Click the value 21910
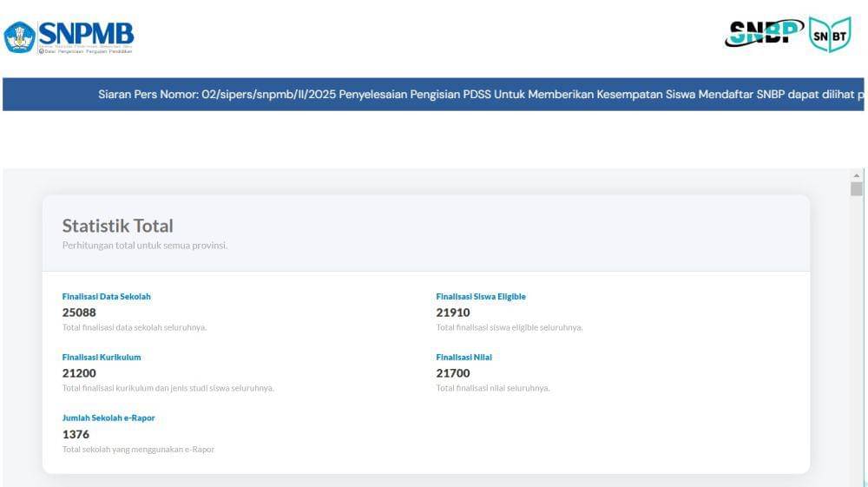Screen dimensions: 868x487 (453, 313)
